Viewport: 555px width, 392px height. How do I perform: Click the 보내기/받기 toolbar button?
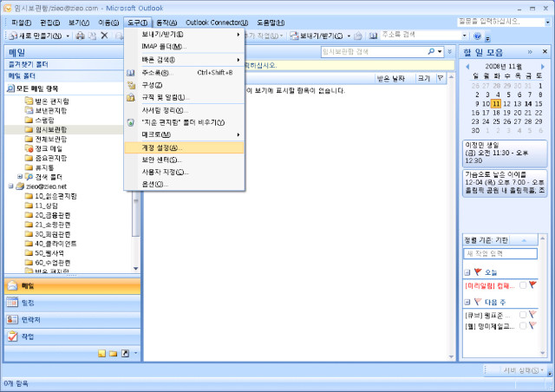pos(316,36)
